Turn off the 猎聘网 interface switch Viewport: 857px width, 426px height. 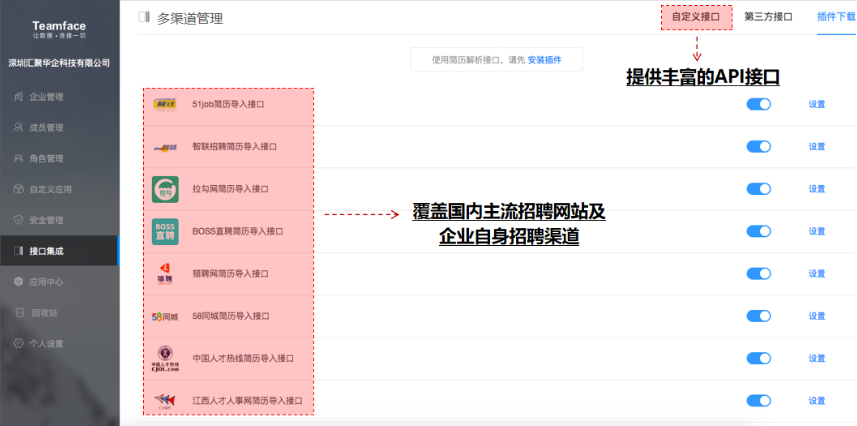tap(759, 273)
